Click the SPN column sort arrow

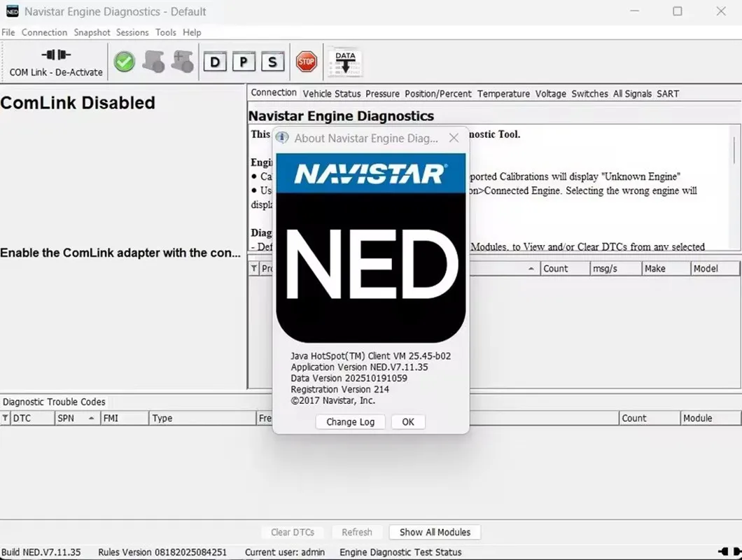point(91,418)
